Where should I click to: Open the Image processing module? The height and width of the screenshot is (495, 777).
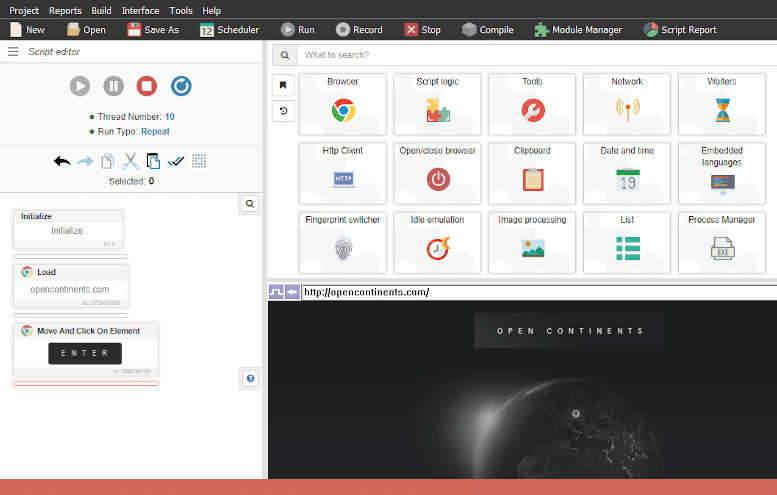click(532, 243)
